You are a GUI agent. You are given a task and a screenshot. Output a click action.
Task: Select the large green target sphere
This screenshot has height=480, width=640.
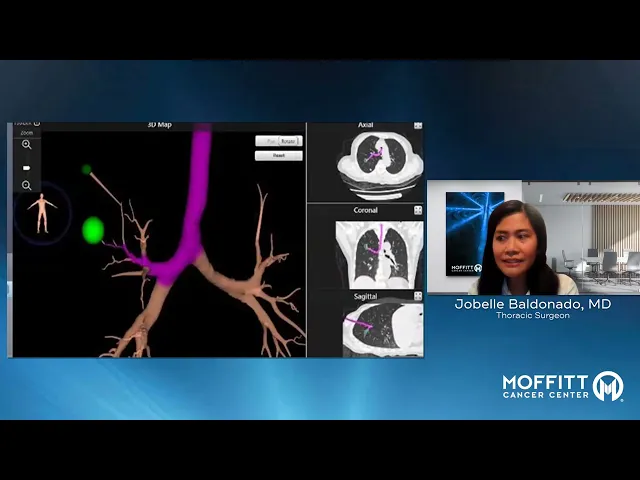click(93, 231)
